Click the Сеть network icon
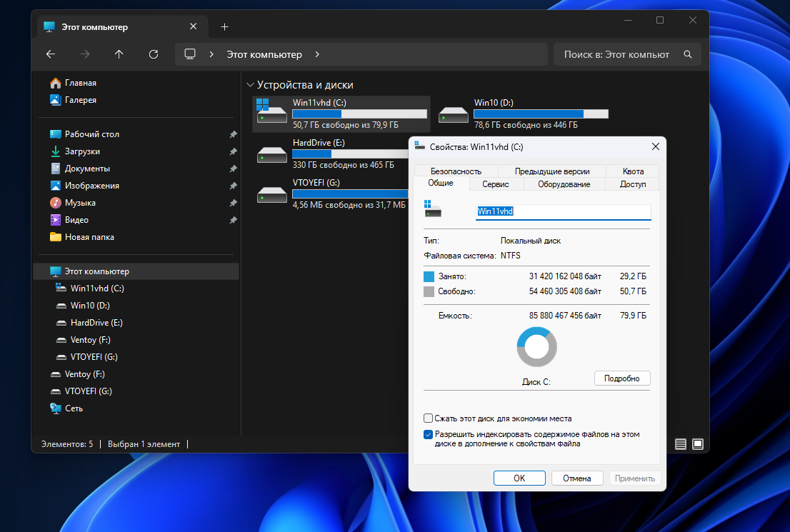The image size is (790, 532). point(56,408)
